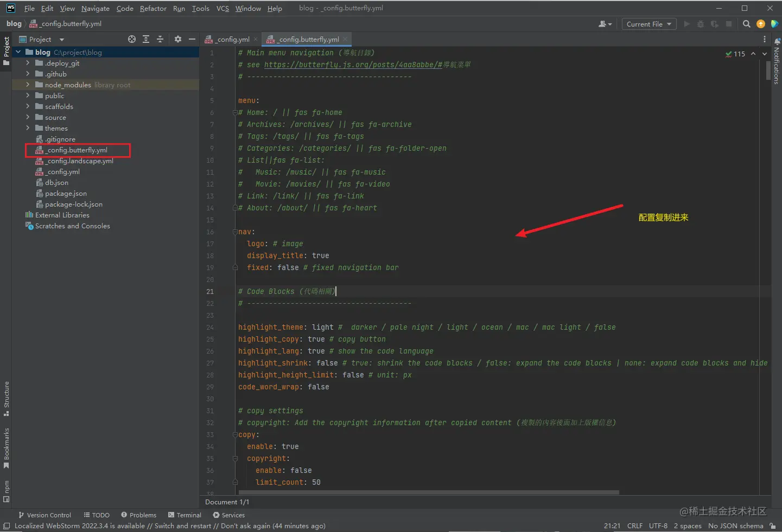Open the VCS menu
The image size is (782, 532).
click(222, 8)
